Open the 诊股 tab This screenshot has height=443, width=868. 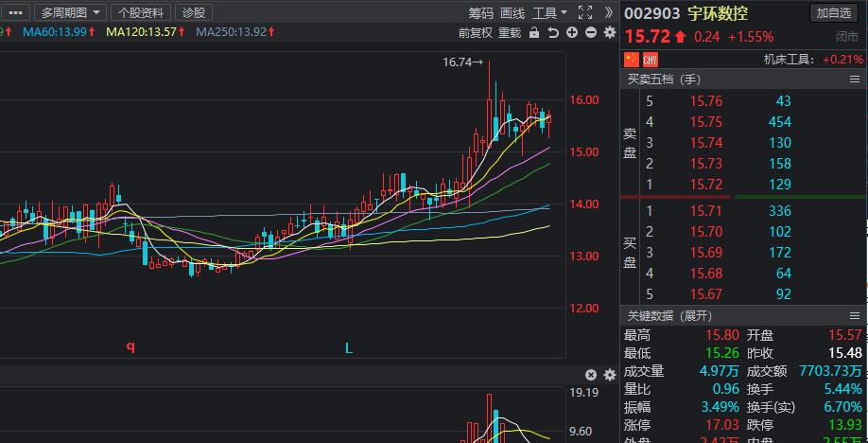pos(193,12)
